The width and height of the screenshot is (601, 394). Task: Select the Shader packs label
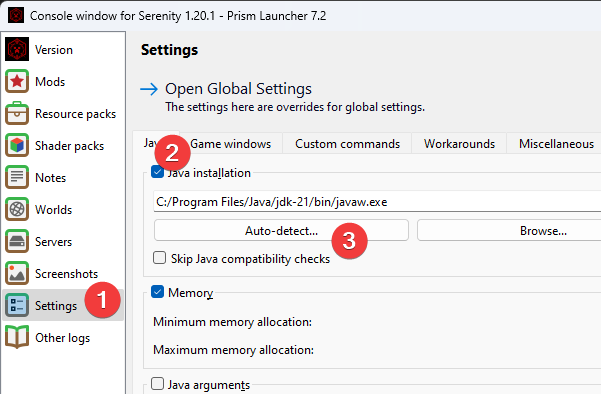[x=69, y=146]
